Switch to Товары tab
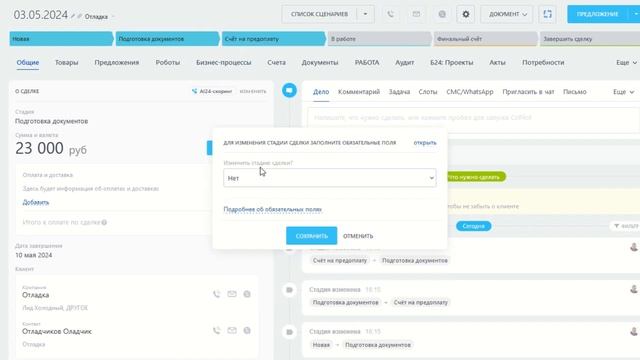The width and height of the screenshot is (640, 360). 67,62
